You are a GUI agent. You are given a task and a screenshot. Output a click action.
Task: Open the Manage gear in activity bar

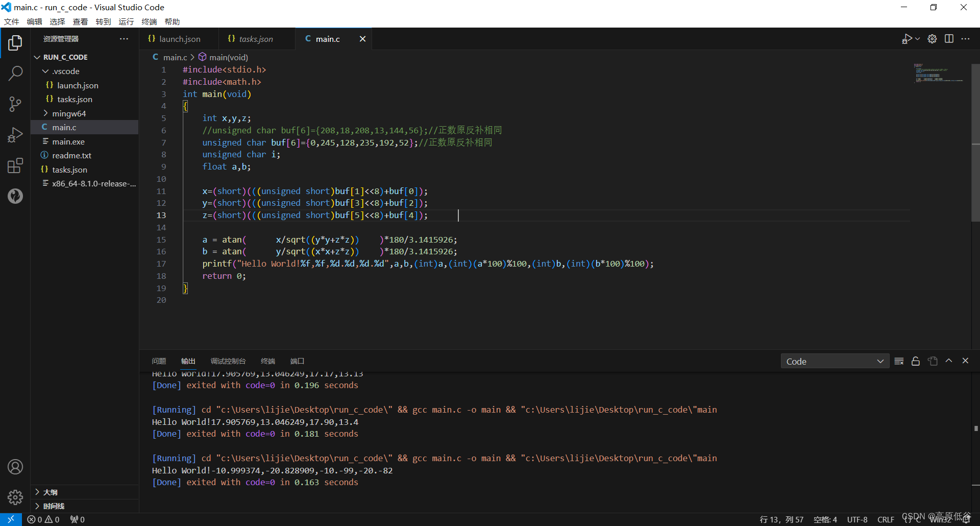pos(15,497)
